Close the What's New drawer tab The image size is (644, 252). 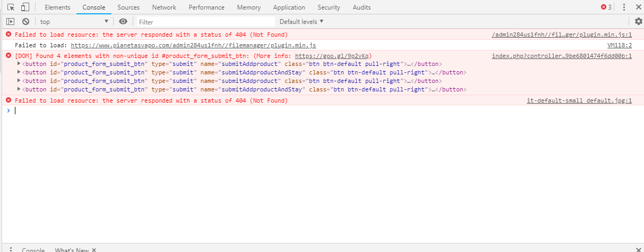coord(94,250)
